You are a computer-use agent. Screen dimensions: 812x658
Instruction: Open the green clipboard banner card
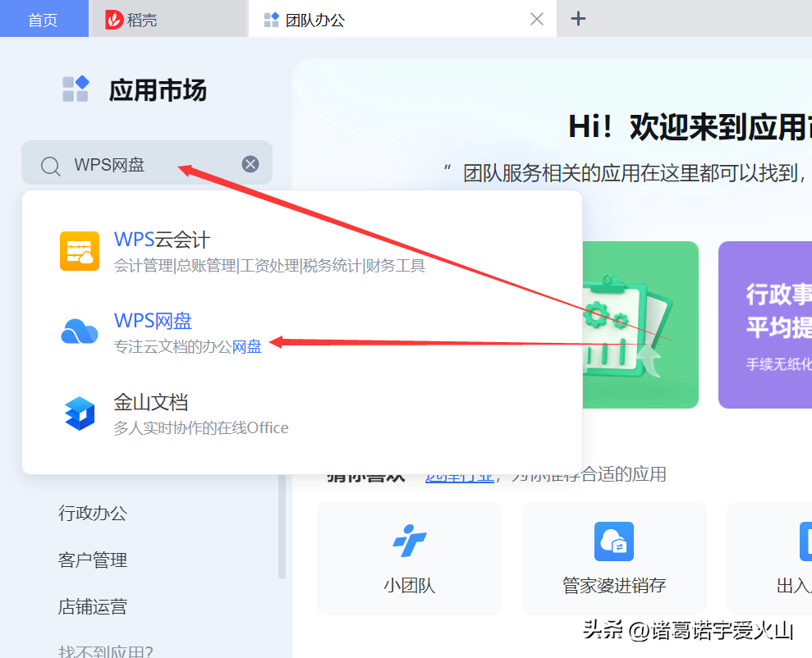640,325
